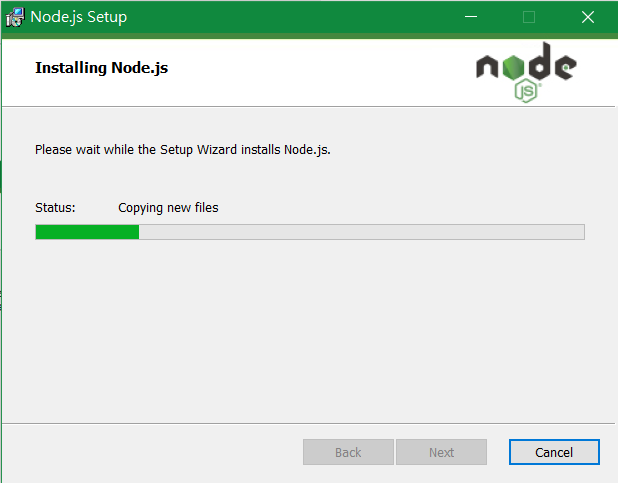
Task: Click the Cancel button
Action: click(x=554, y=452)
